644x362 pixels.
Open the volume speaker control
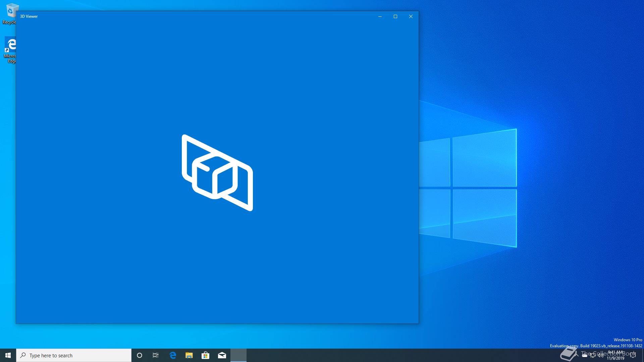[600, 355]
